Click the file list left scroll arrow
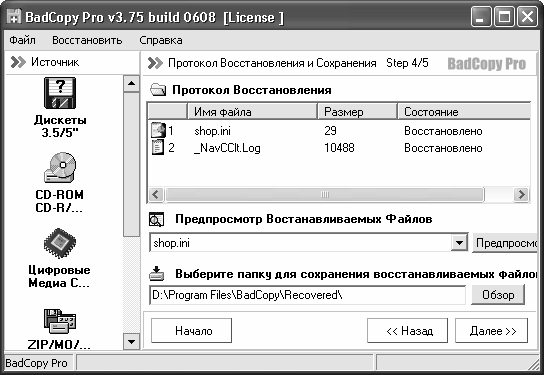This screenshot has width=544, height=375. tap(156, 194)
